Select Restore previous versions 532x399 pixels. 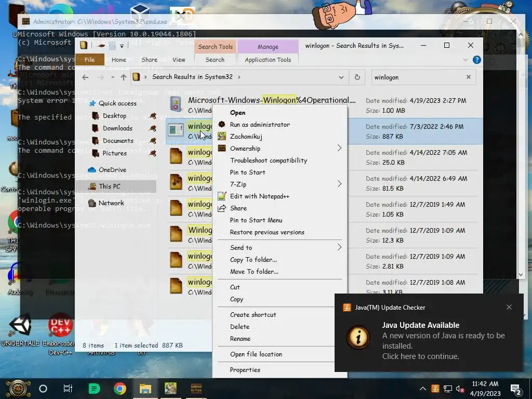pos(267,232)
